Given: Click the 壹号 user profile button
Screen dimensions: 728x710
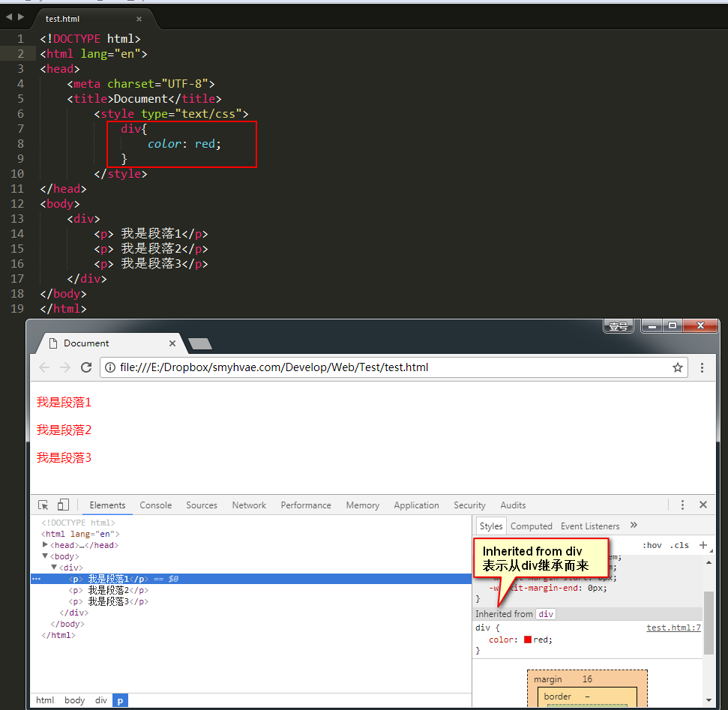Looking at the screenshot, I should coord(618,326).
